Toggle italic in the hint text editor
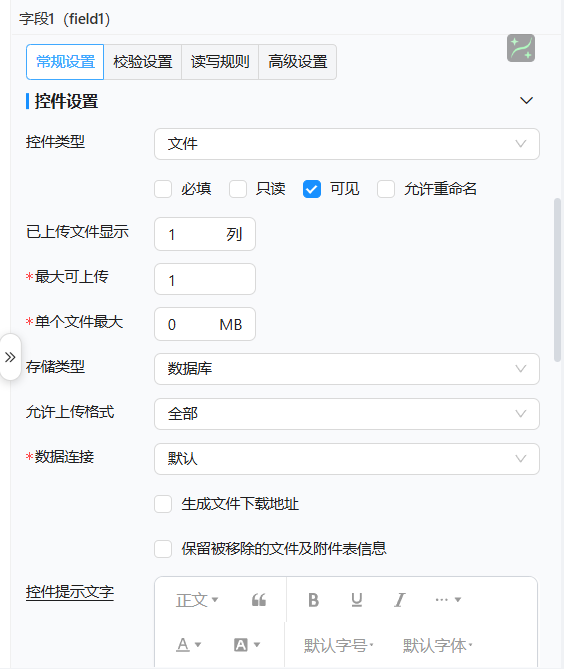This screenshot has width=564, height=669. point(399,600)
